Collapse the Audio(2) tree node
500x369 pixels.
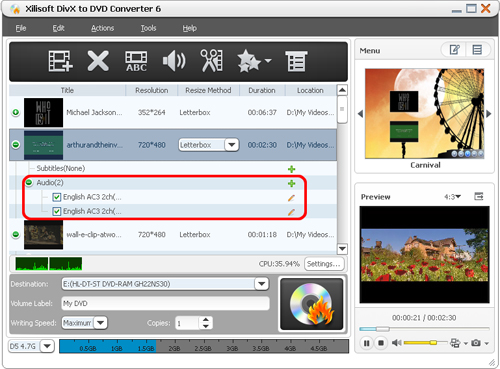click(29, 182)
